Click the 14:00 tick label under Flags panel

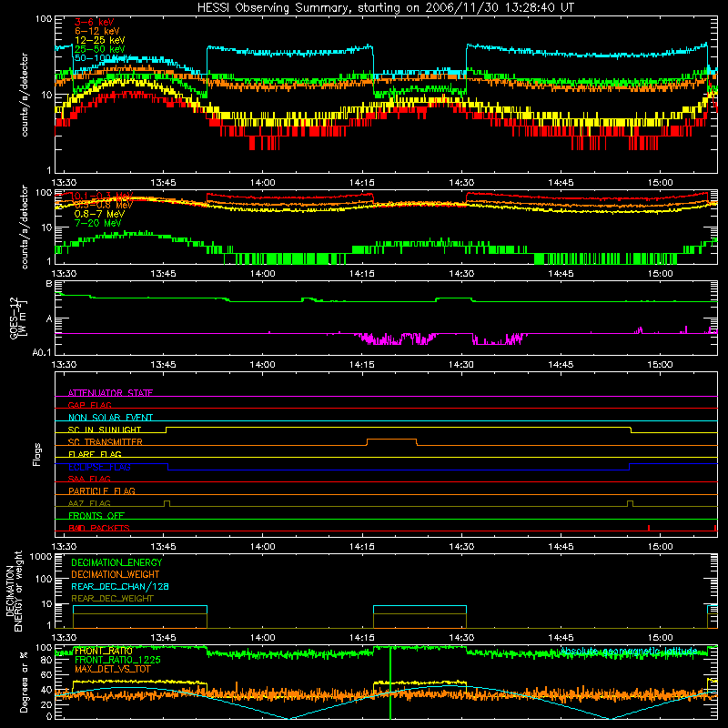(262, 547)
